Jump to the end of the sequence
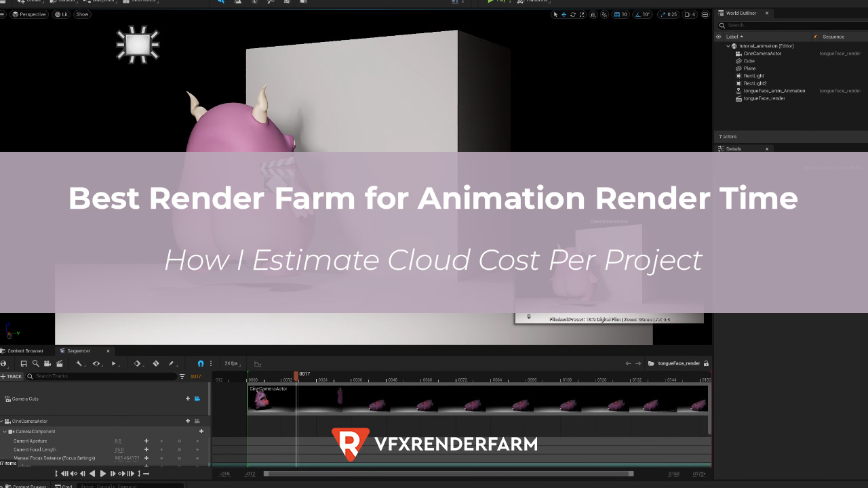 tap(131, 474)
